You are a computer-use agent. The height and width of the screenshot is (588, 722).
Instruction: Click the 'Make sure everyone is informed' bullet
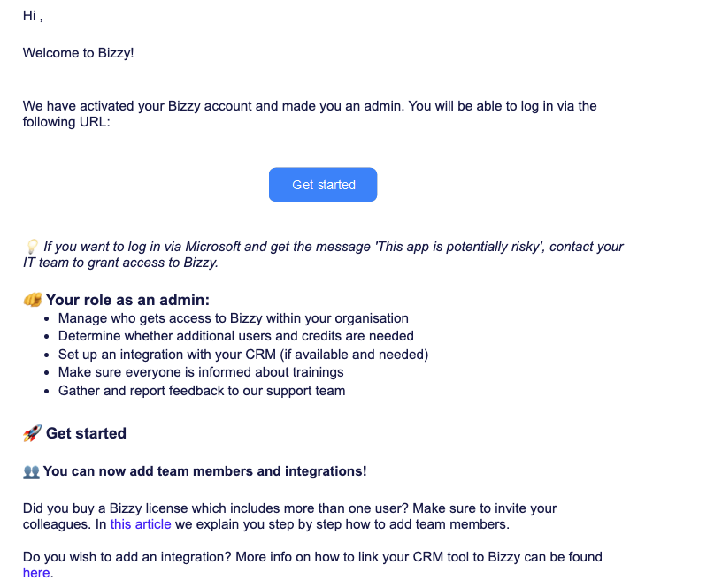(201, 372)
